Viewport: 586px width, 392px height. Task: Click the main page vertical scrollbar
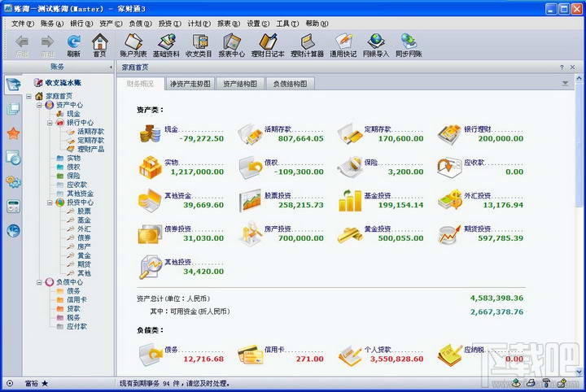(579, 144)
